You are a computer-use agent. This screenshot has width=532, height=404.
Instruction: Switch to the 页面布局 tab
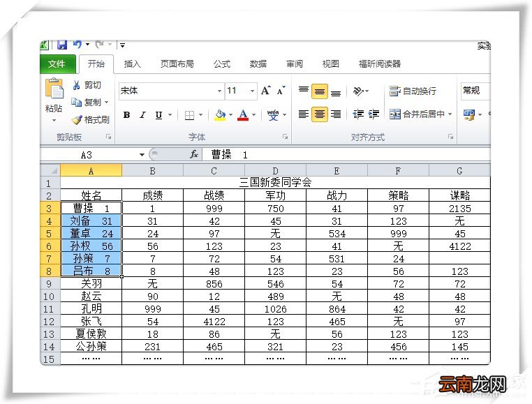(177, 63)
